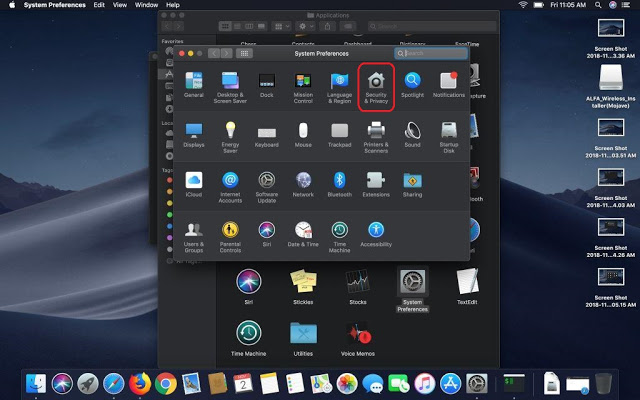Open Users & Groups pane
The image size is (640, 400).
[x=194, y=230]
